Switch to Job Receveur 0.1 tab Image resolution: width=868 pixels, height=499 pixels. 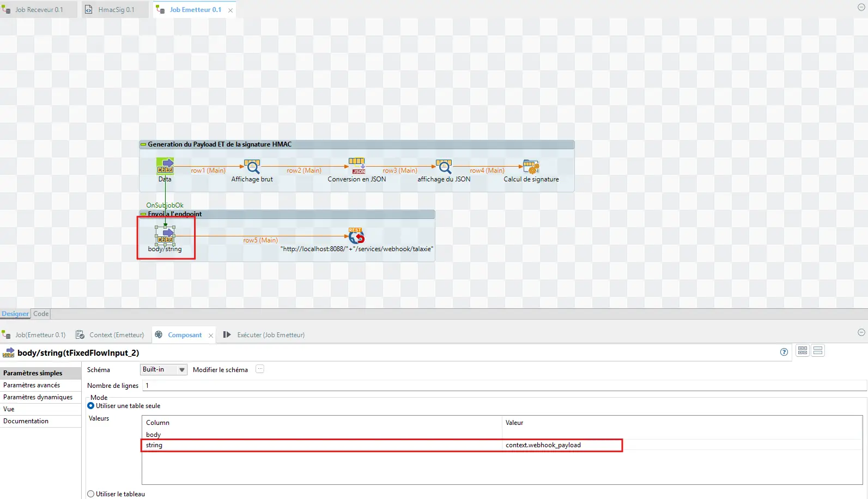pos(39,10)
